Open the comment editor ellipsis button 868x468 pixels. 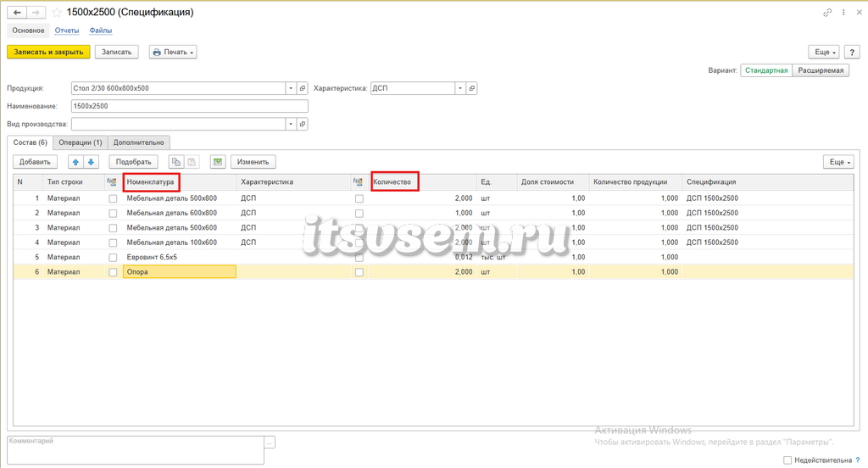click(x=270, y=443)
